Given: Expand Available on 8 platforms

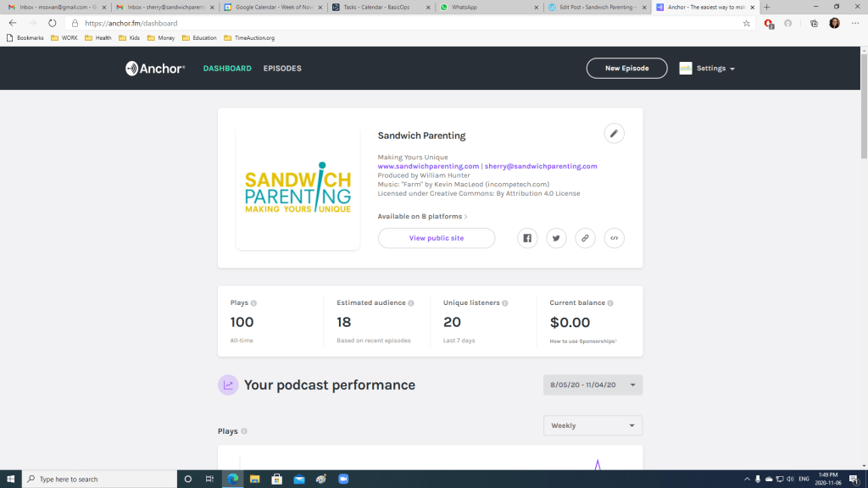Looking at the screenshot, I should coord(422,217).
